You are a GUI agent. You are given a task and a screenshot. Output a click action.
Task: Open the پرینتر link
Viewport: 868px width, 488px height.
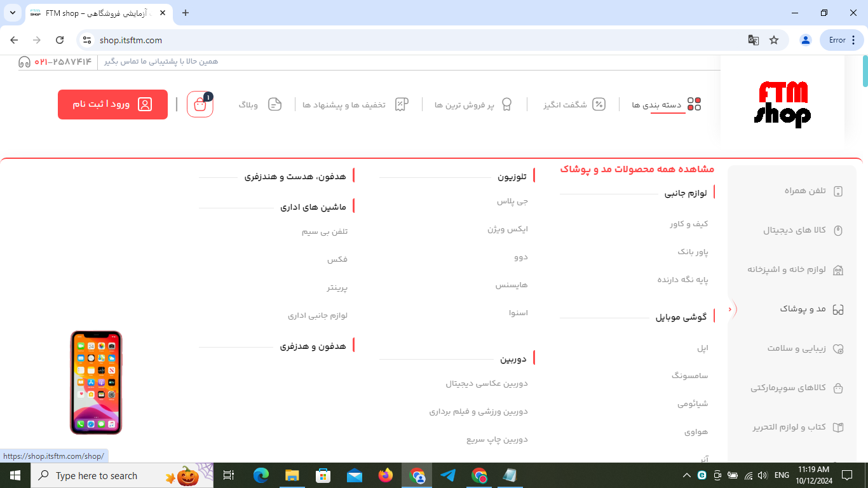click(x=337, y=288)
